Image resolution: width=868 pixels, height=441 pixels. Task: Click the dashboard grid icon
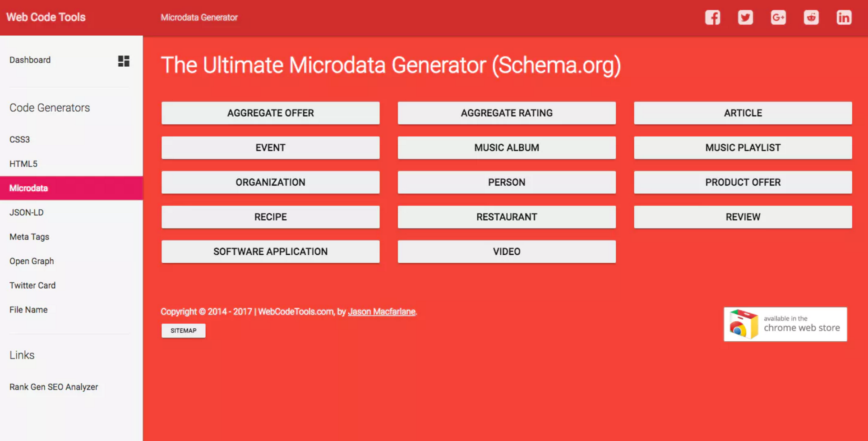click(x=123, y=61)
